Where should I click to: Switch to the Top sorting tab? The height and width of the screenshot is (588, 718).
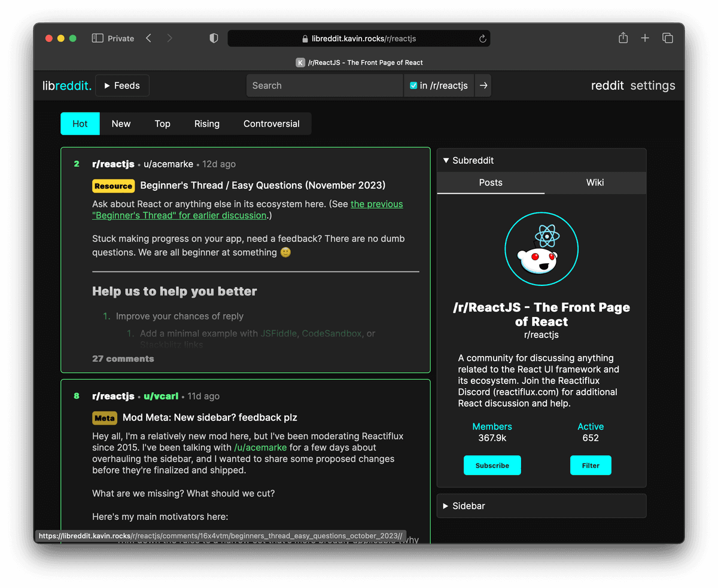(x=163, y=124)
